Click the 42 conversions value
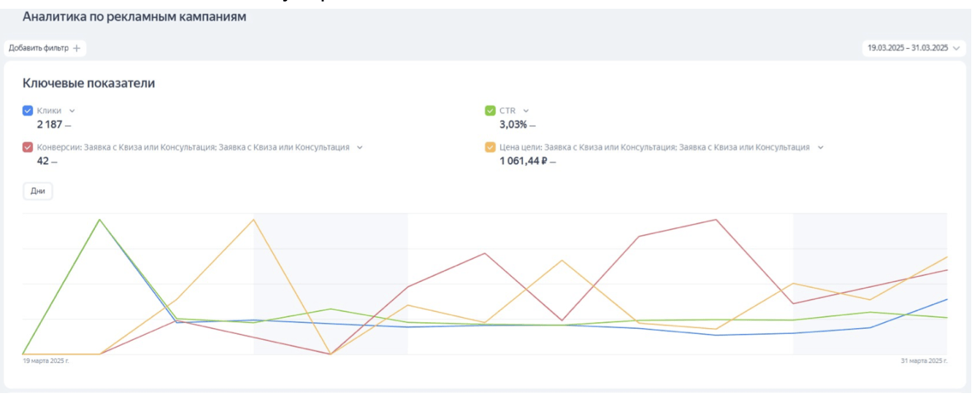Image resolution: width=980 pixels, height=396 pixels. pyautogui.click(x=42, y=161)
